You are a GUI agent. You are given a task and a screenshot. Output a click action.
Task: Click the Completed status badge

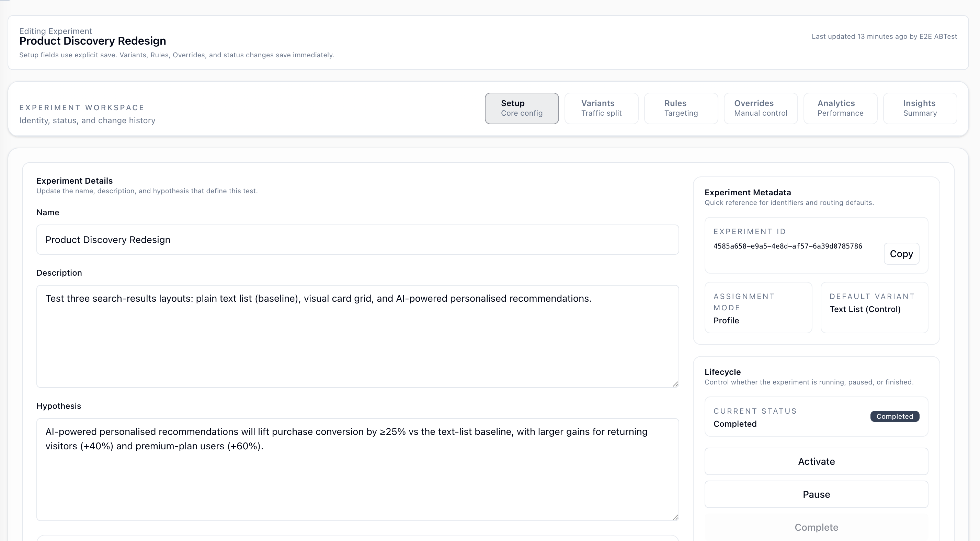894,416
